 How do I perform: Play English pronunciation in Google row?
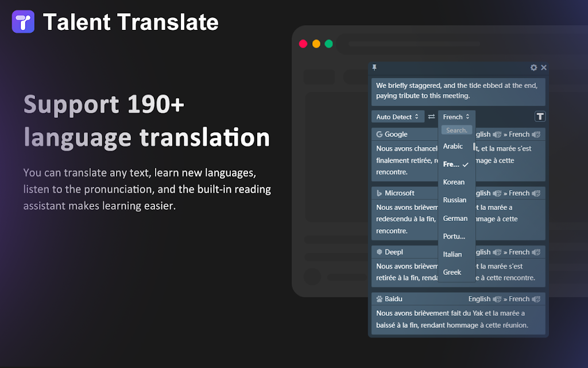pos(497,135)
